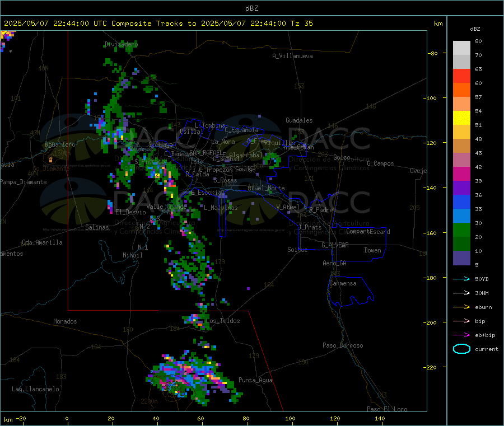504x426 pixels.
Task: Click the 'Pampa_Diamante' map label
Action: [x=24, y=182]
